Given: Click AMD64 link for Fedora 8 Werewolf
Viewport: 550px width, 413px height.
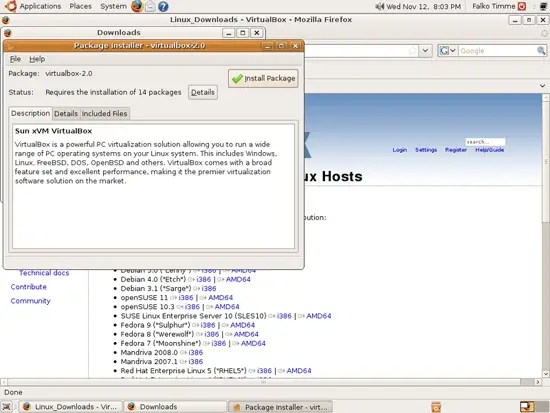Looking at the screenshot, I should [x=246, y=334].
